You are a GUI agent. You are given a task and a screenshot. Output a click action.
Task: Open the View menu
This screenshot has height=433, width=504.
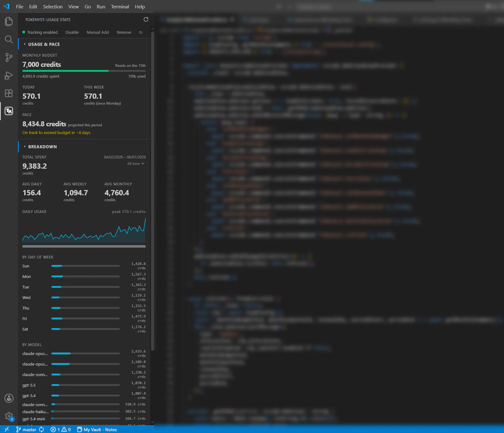(73, 6)
